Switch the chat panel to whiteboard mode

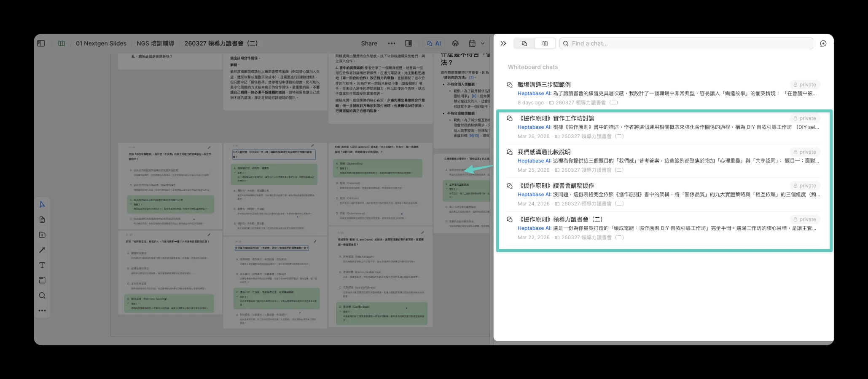coord(545,43)
